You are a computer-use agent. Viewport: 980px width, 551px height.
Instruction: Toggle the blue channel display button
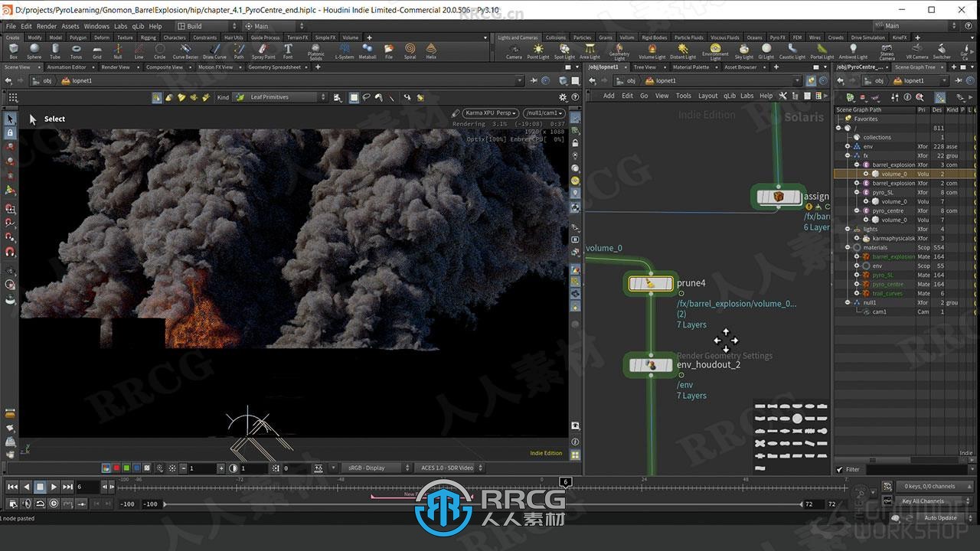136,468
